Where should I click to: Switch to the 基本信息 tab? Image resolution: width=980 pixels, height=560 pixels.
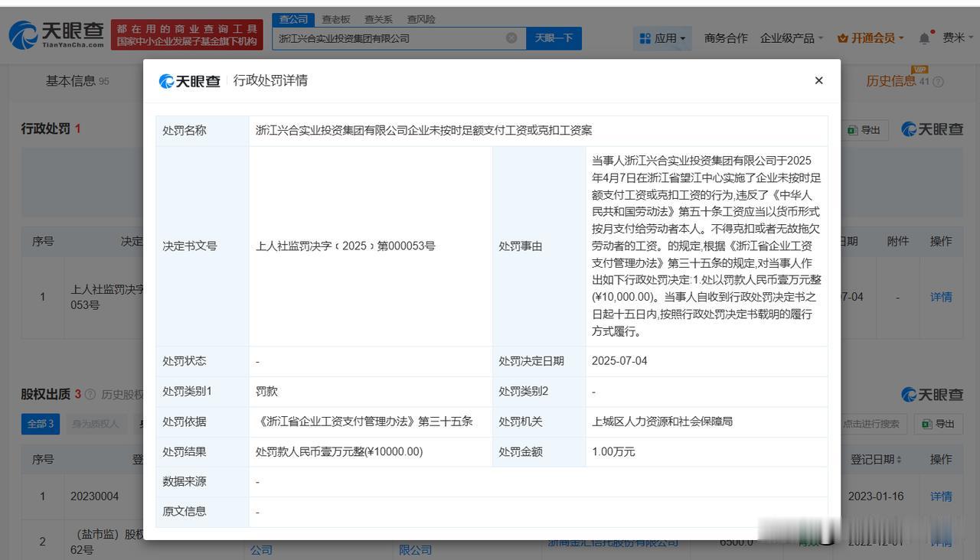pyautogui.click(x=77, y=81)
